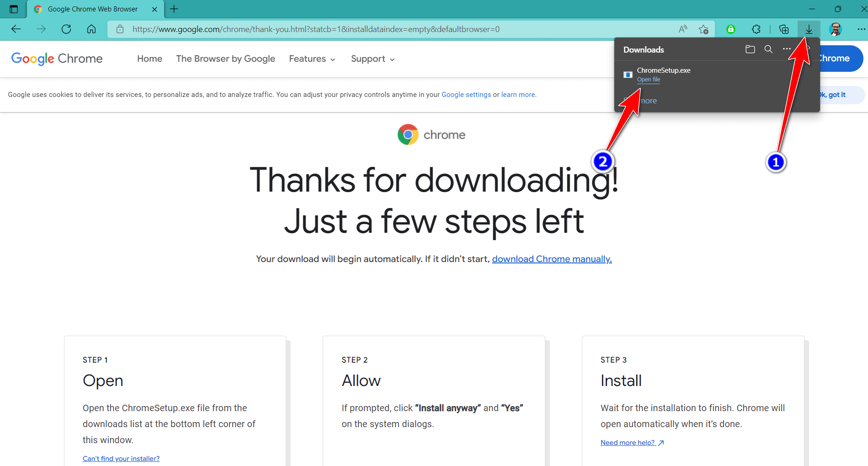The width and height of the screenshot is (868, 466).
Task: Select Home in the Chrome site navigation
Action: pos(149,59)
